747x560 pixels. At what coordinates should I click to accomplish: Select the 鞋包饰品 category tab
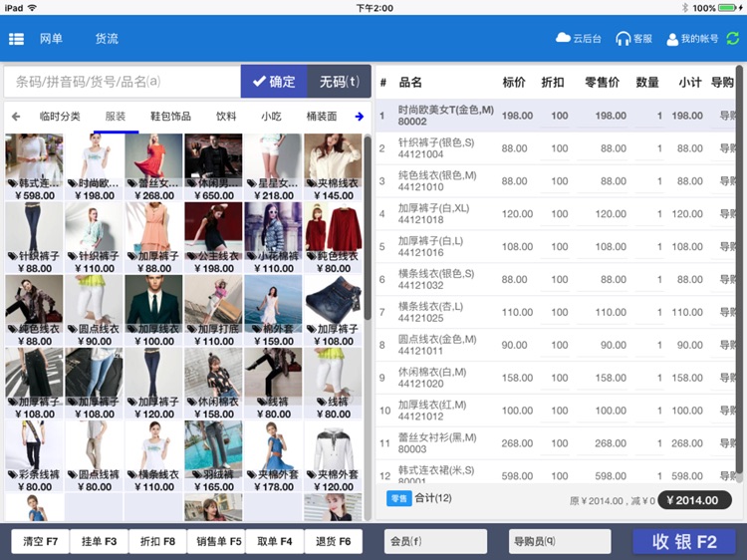pos(170,117)
